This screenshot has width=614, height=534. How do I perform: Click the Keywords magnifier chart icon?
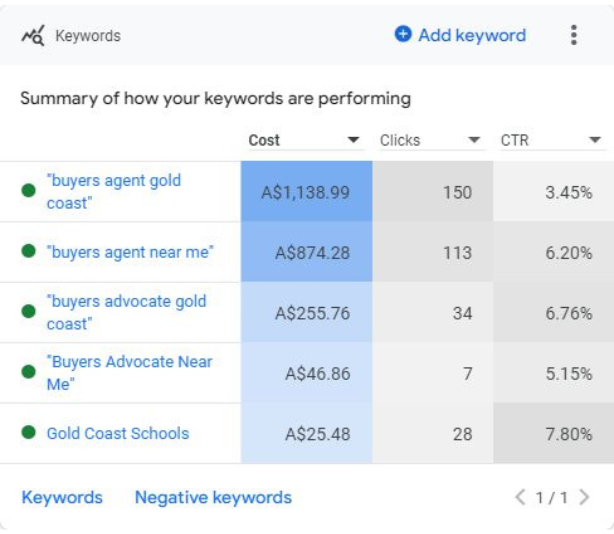pyautogui.click(x=33, y=36)
